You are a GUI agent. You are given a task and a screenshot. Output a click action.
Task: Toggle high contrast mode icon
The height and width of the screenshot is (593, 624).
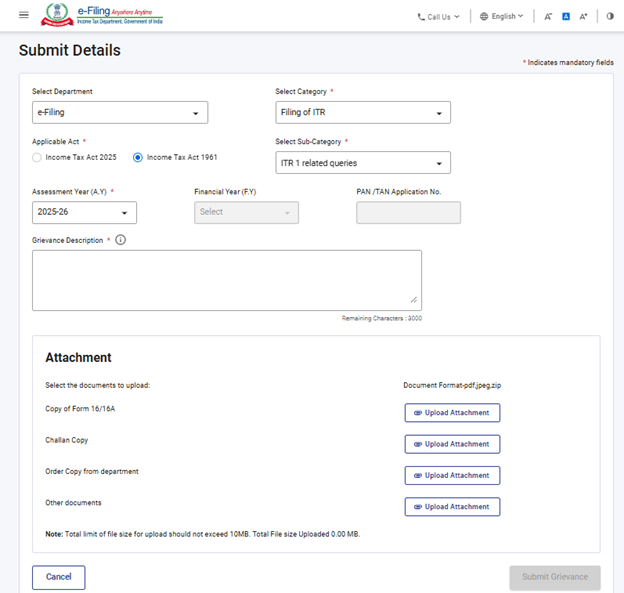click(609, 16)
